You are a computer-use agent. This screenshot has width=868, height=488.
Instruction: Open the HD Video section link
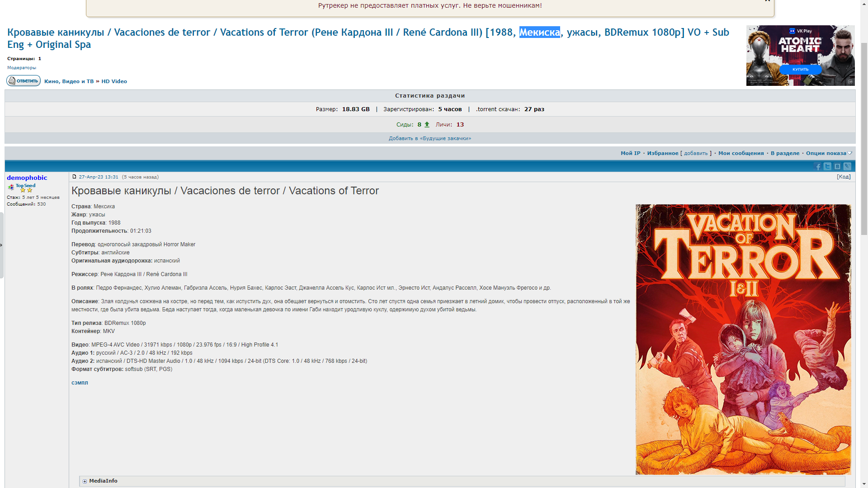pyautogui.click(x=114, y=81)
